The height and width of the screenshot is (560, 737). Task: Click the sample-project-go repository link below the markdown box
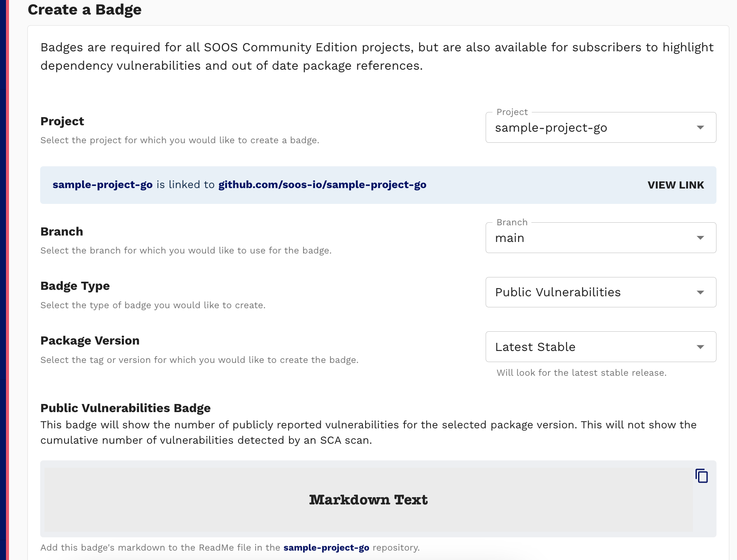(x=326, y=548)
